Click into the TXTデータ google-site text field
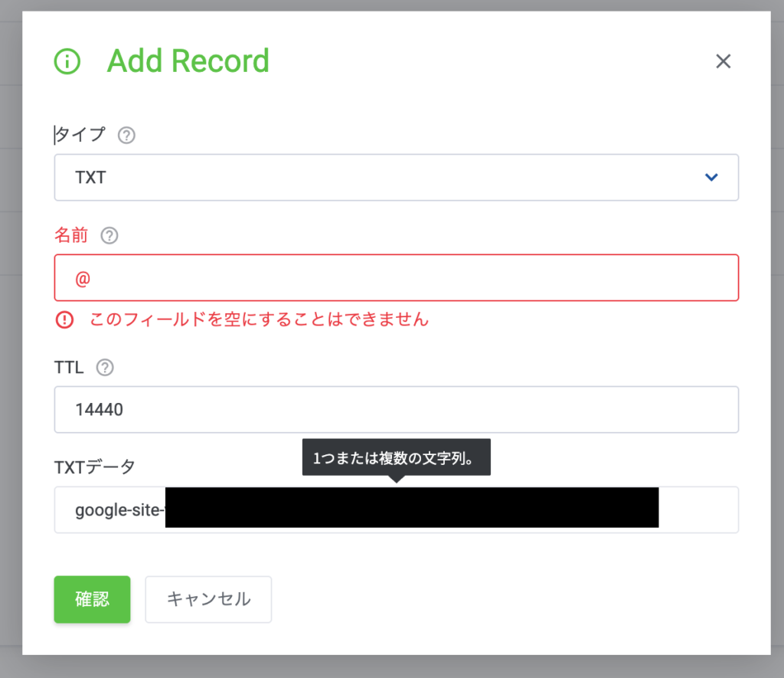 point(697,509)
